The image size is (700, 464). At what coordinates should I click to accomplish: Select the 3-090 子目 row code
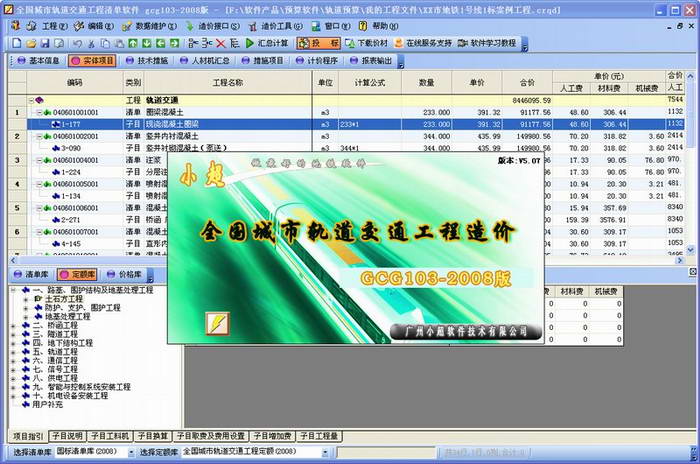click(x=71, y=148)
